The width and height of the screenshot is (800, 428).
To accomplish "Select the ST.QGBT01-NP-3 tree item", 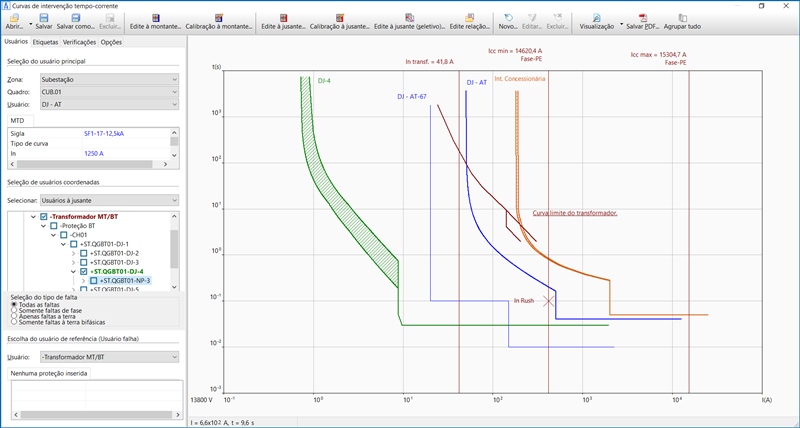I will [124, 281].
